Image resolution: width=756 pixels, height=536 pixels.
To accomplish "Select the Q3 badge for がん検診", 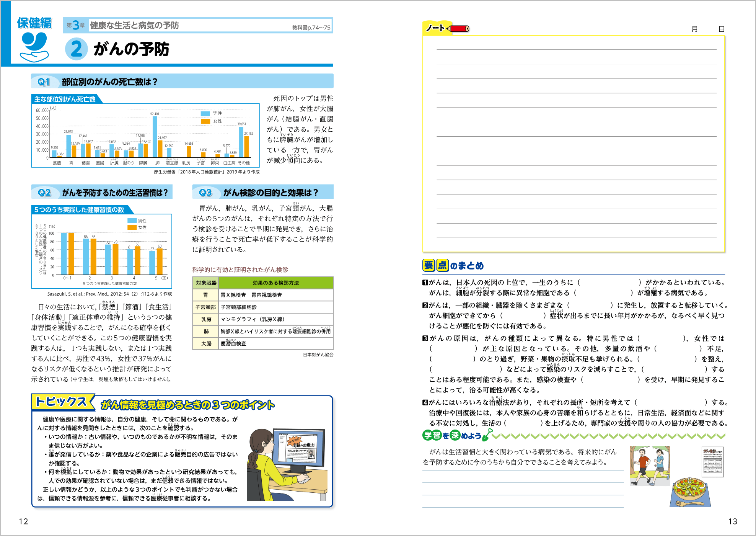I will 205,193.
